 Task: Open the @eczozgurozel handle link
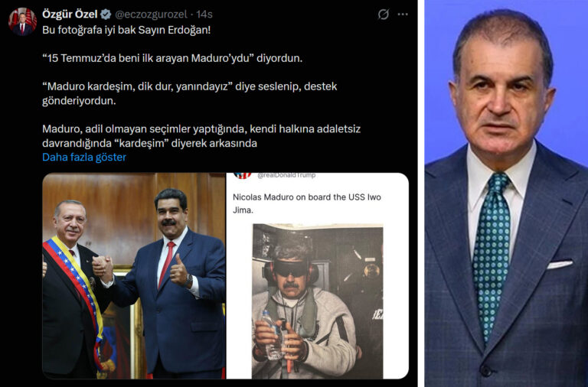click(151, 15)
